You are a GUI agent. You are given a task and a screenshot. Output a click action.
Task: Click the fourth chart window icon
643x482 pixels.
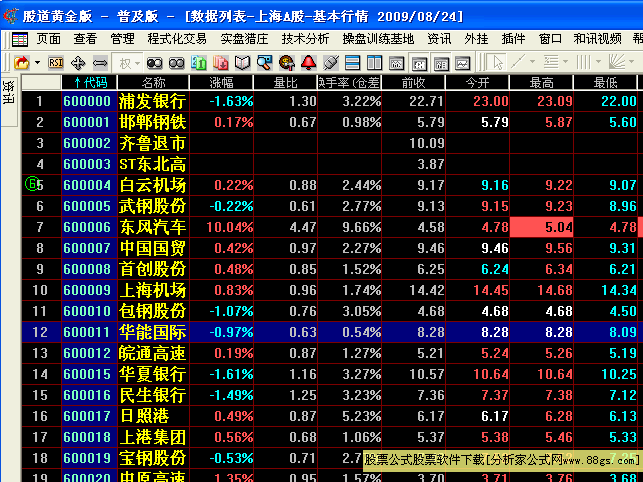pos(463,63)
